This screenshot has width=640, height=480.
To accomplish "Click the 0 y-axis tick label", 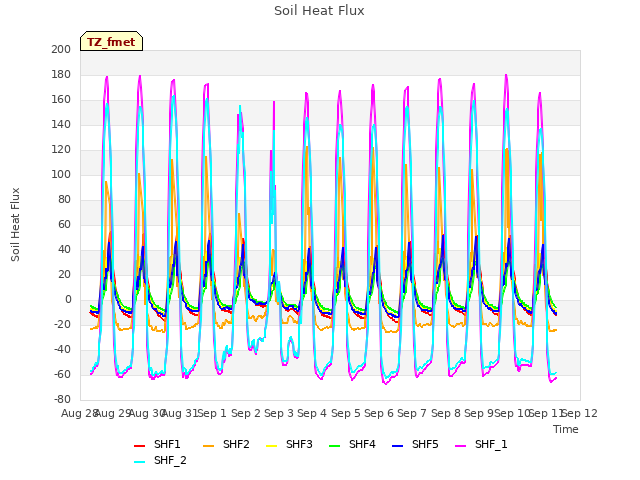I will (68, 300).
